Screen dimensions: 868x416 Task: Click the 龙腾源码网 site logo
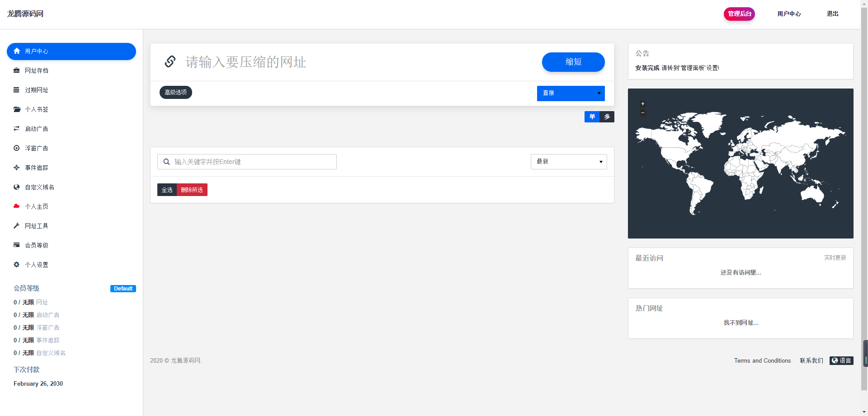tap(25, 14)
